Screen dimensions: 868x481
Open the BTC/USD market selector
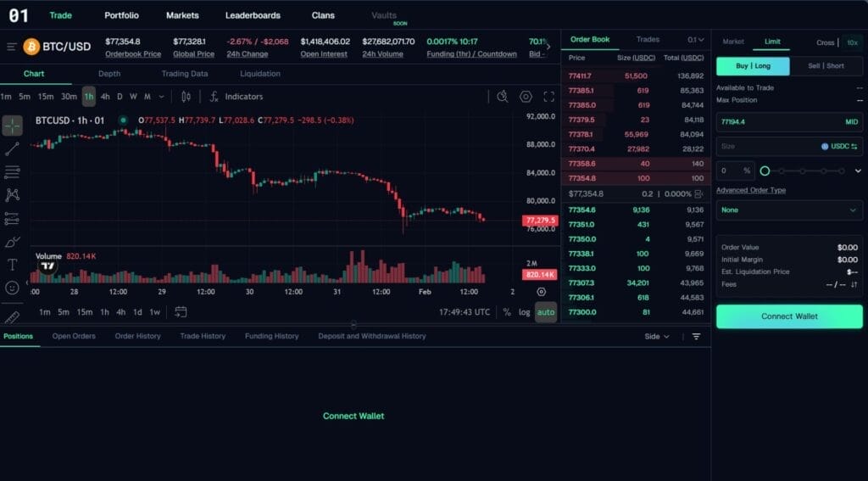click(x=66, y=47)
